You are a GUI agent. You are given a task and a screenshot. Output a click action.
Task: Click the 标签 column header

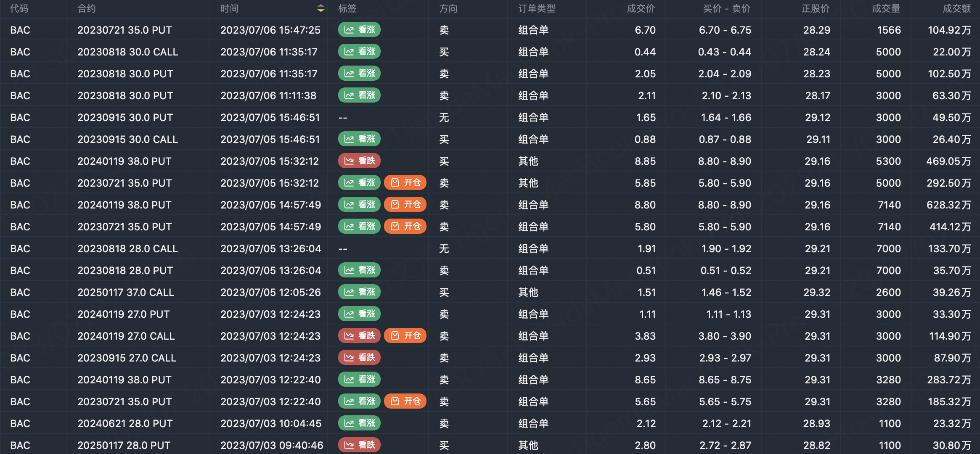tap(347, 8)
